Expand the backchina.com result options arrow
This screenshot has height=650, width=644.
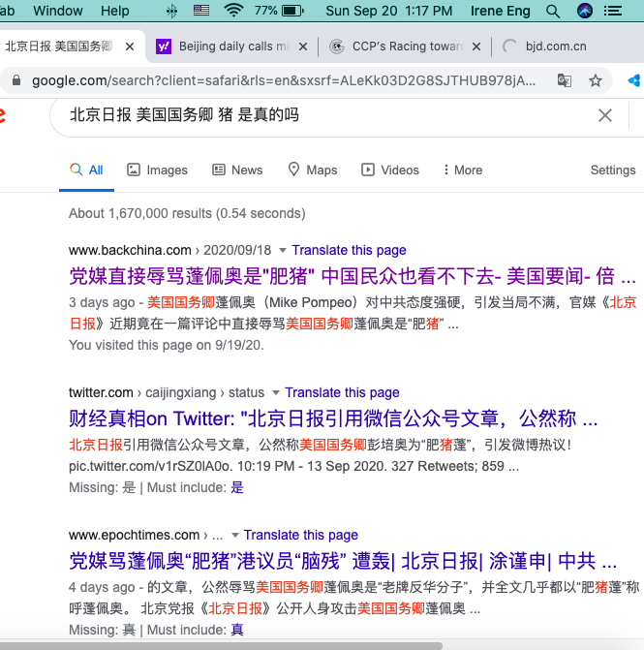point(282,250)
